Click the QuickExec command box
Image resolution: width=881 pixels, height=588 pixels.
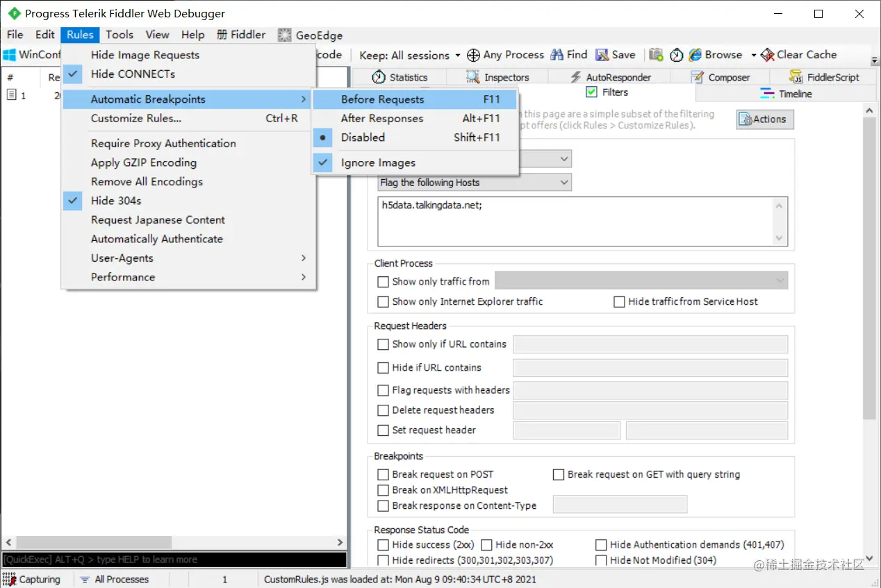coord(174,560)
